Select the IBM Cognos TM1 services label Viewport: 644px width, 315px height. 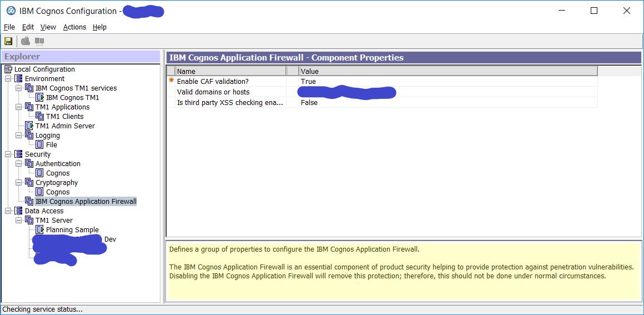(x=76, y=88)
